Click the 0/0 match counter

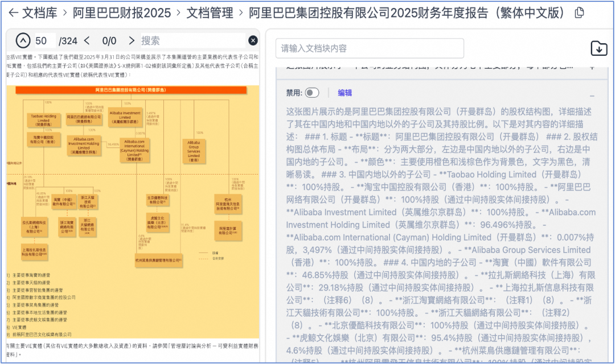(109, 41)
